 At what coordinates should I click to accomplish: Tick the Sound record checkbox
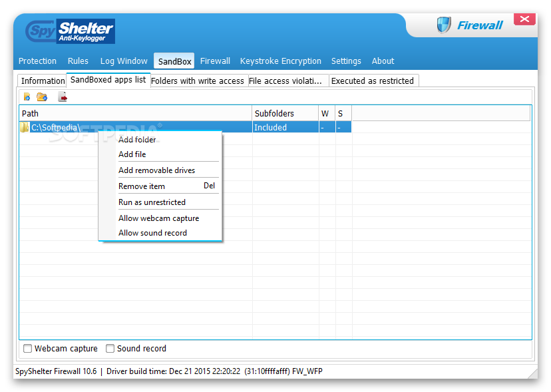[x=110, y=348]
